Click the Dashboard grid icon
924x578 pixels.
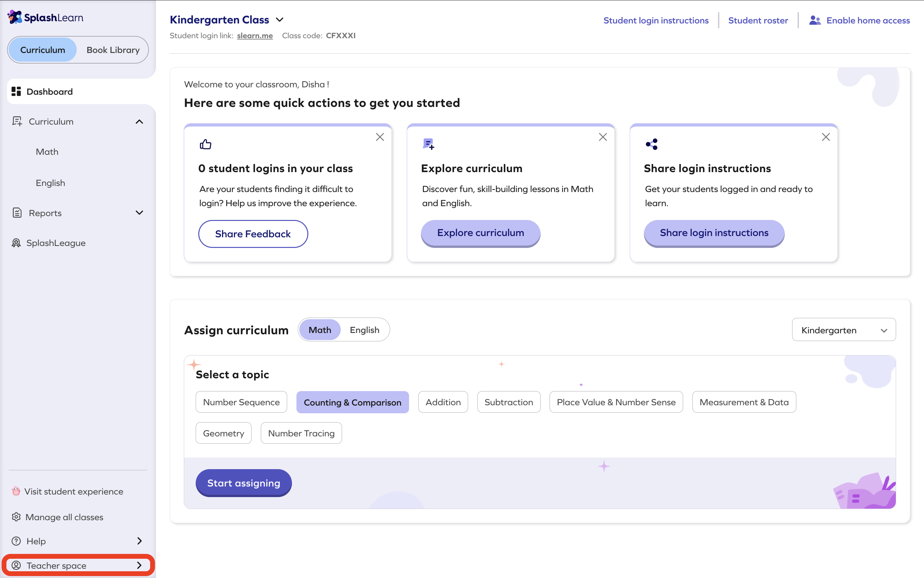16,92
